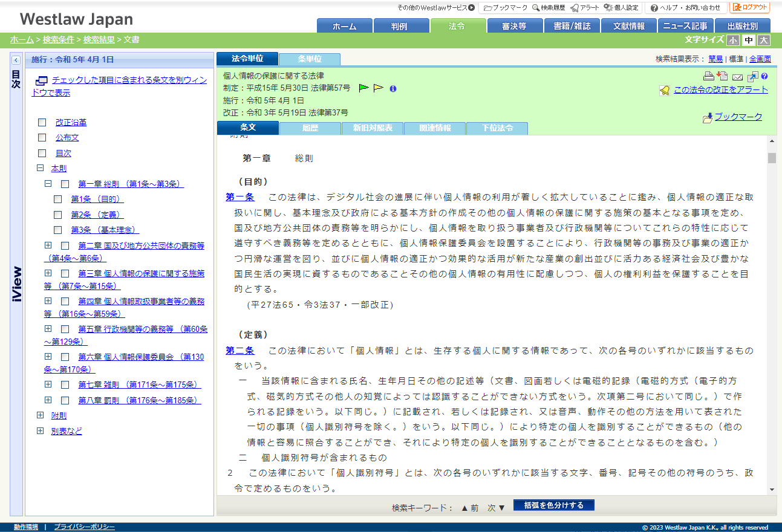The height and width of the screenshot is (532, 782).
Task: Check the 第八章 罰則 checkbox
Action: click(65, 400)
